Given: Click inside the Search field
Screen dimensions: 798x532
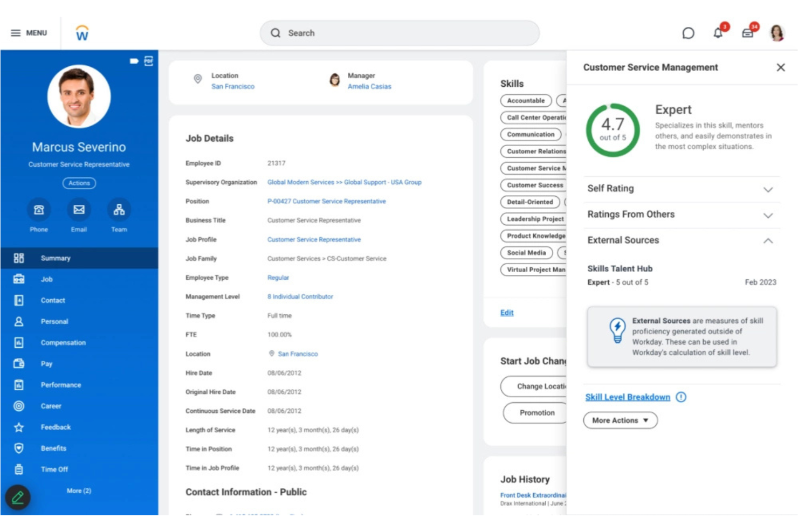Looking at the screenshot, I should tap(400, 33).
